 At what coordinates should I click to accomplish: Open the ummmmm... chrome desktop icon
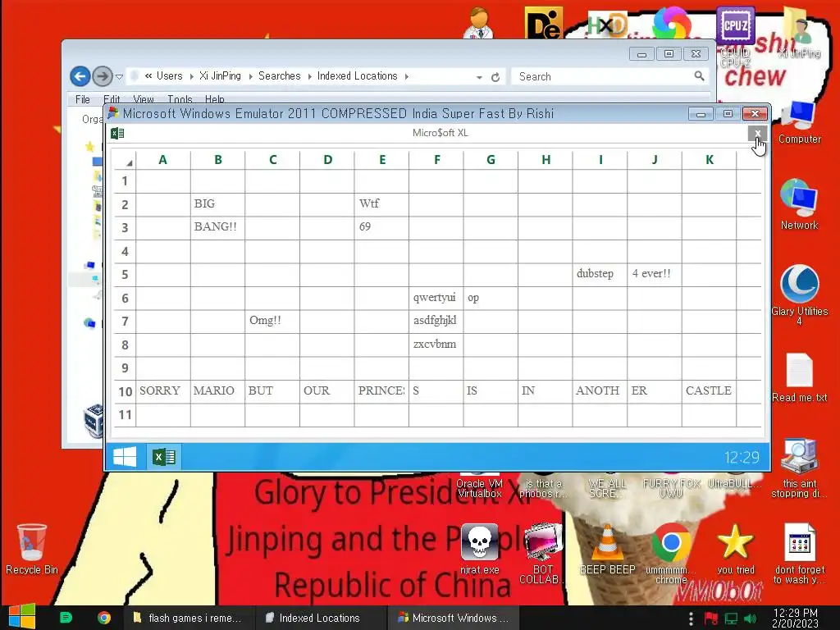pyautogui.click(x=671, y=553)
